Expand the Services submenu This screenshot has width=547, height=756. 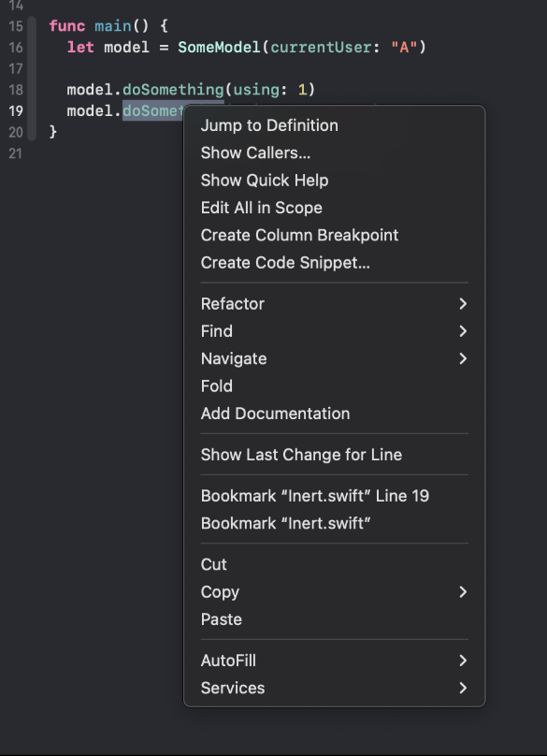click(334, 688)
